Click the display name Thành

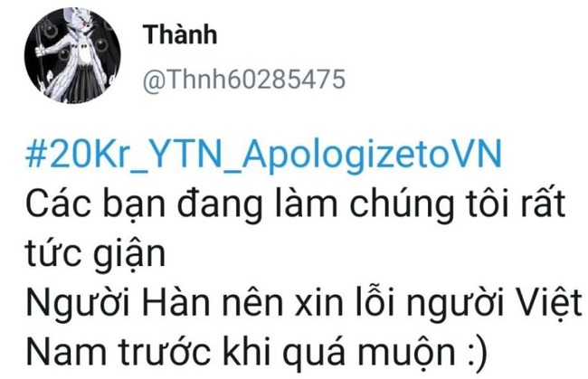(180, 33)
